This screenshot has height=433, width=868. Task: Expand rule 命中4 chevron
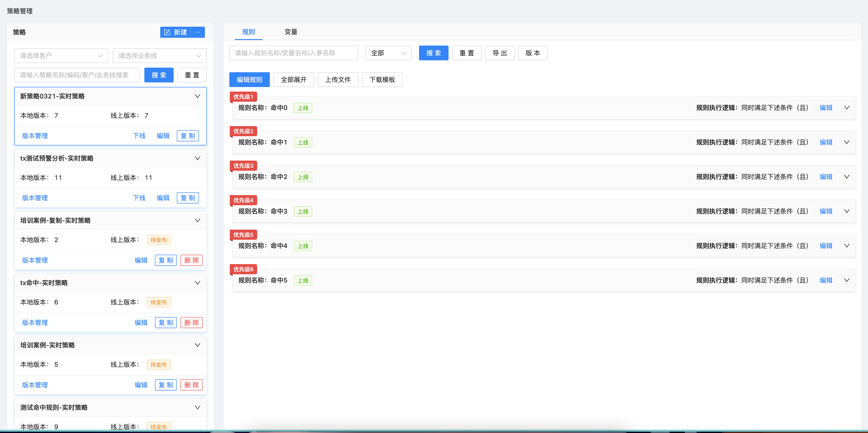pos(846,246)
